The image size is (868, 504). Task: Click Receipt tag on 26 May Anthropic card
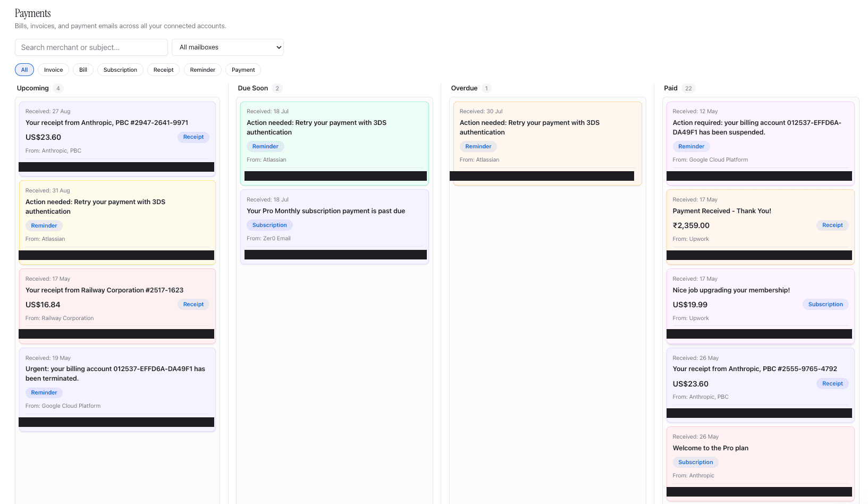coord(832,384)
